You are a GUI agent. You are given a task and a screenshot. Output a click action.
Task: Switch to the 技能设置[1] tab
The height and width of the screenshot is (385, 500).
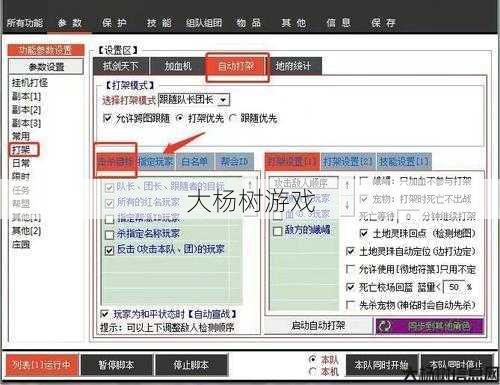(404, 162)
